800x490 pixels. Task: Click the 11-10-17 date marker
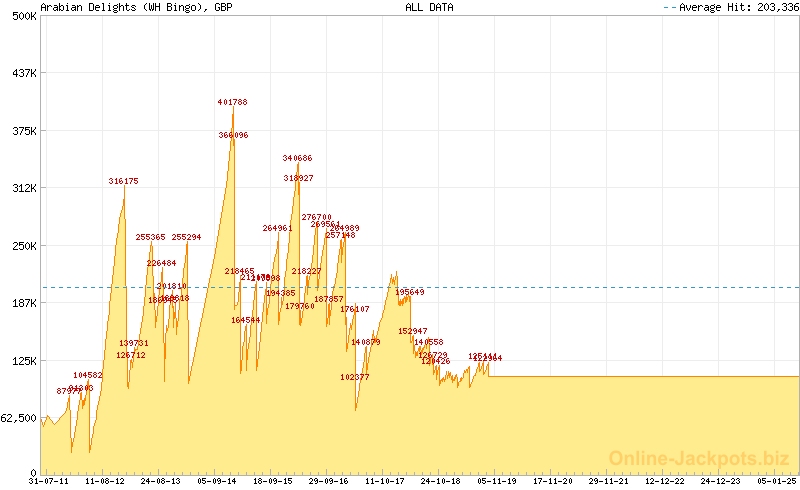(x=385, y=481)
